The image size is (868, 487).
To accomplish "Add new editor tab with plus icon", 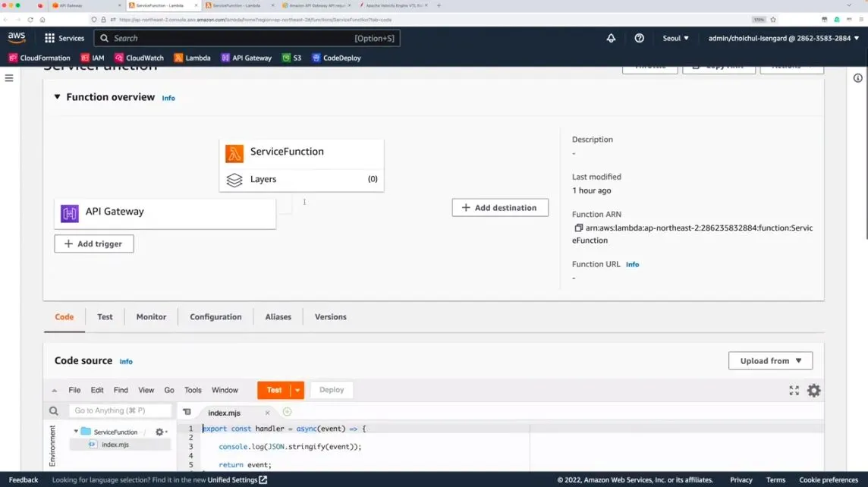I will (x=287, y=412).
